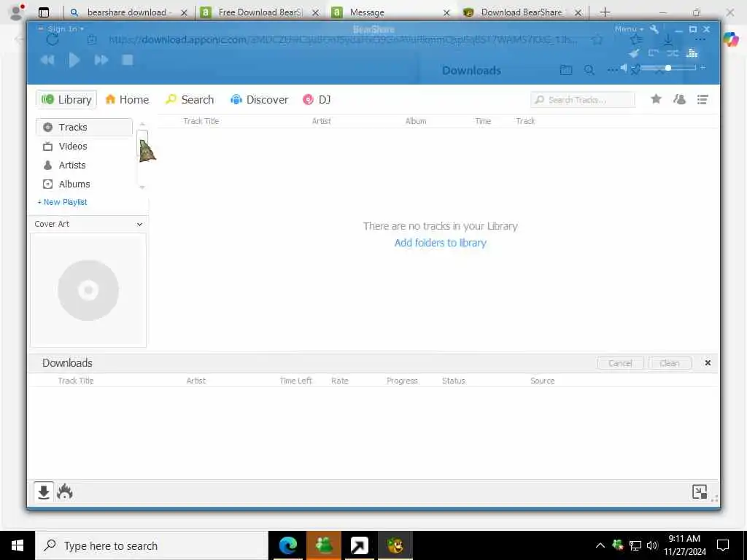Click the Cancel button in Downloads
Viewport: 747px width, 560px height.
click(620, 363)
